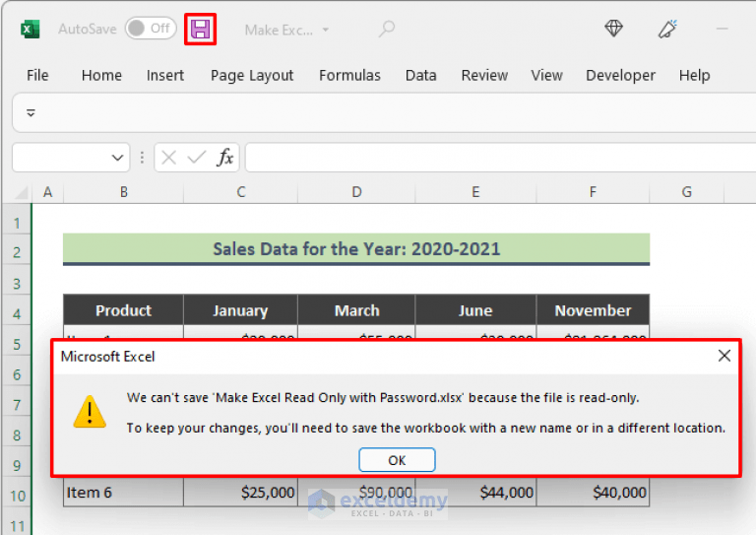
Task: Click the $40,000 cell
Action: (593, 492)
